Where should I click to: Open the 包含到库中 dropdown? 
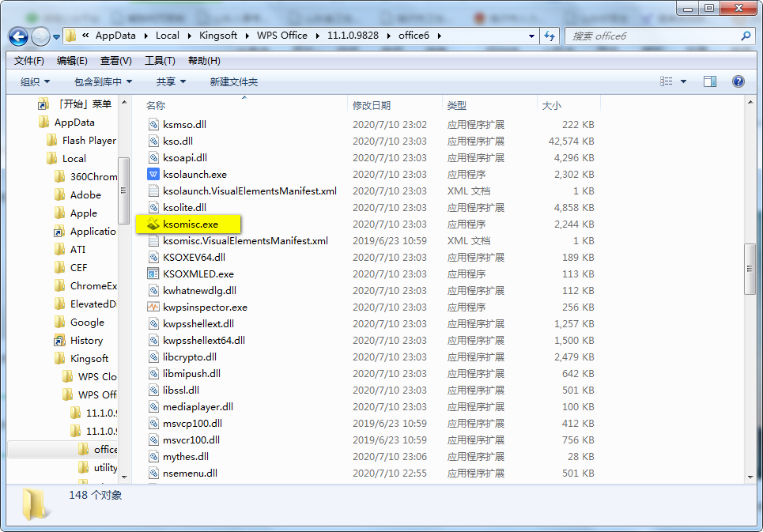[x=103, y=81]
